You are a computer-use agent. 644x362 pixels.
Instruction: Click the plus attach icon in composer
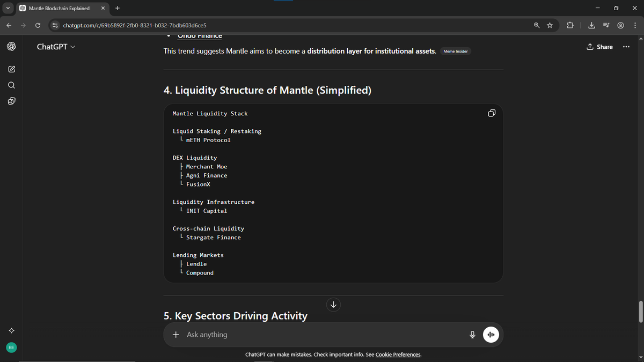coord(175,335)
